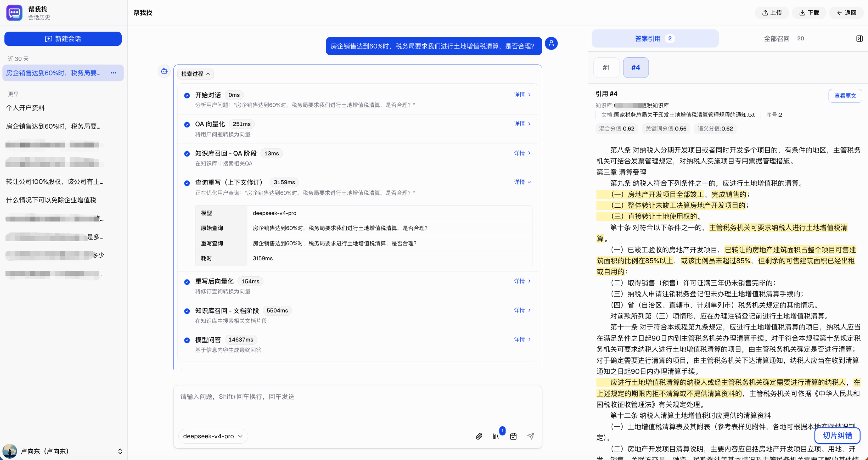Click the check icon of 重写后向量化 step
The width and height of the screenshot is (868, 460).
point(187,282)
